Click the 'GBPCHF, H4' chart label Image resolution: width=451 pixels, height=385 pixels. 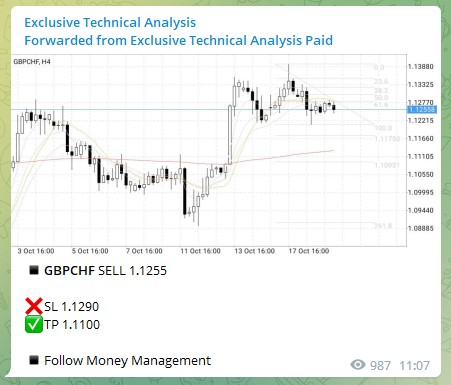32,62
